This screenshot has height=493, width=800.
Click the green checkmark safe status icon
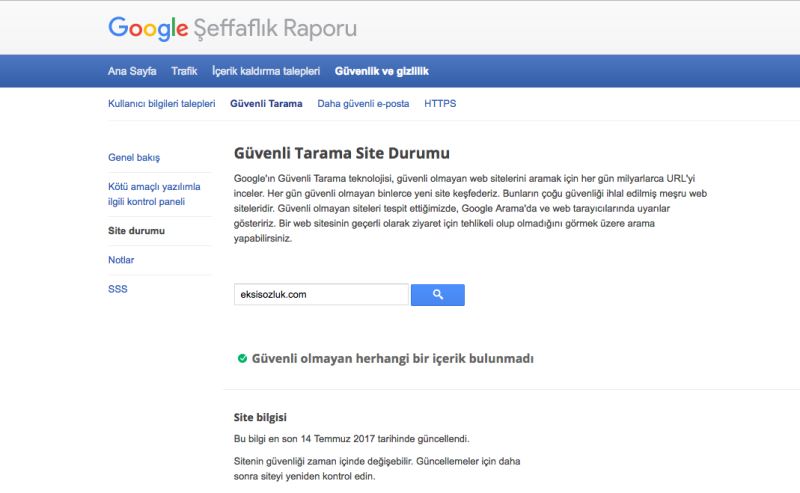pos(242,358)
